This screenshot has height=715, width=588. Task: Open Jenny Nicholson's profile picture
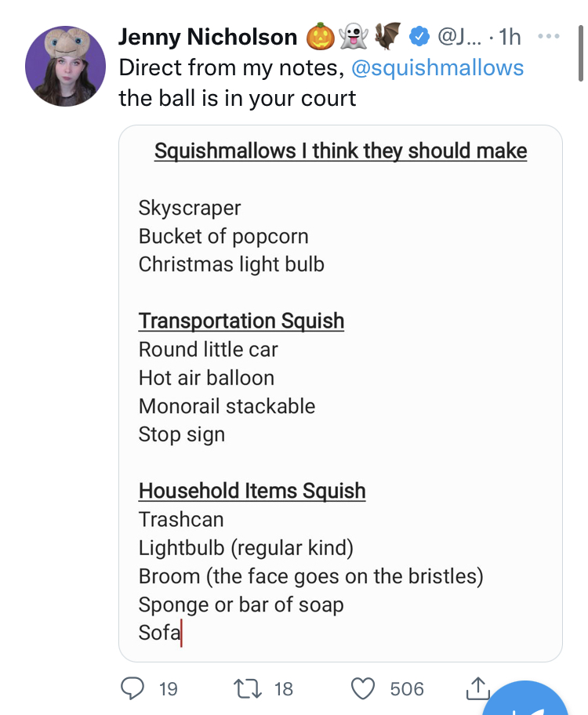click(65, 66)
